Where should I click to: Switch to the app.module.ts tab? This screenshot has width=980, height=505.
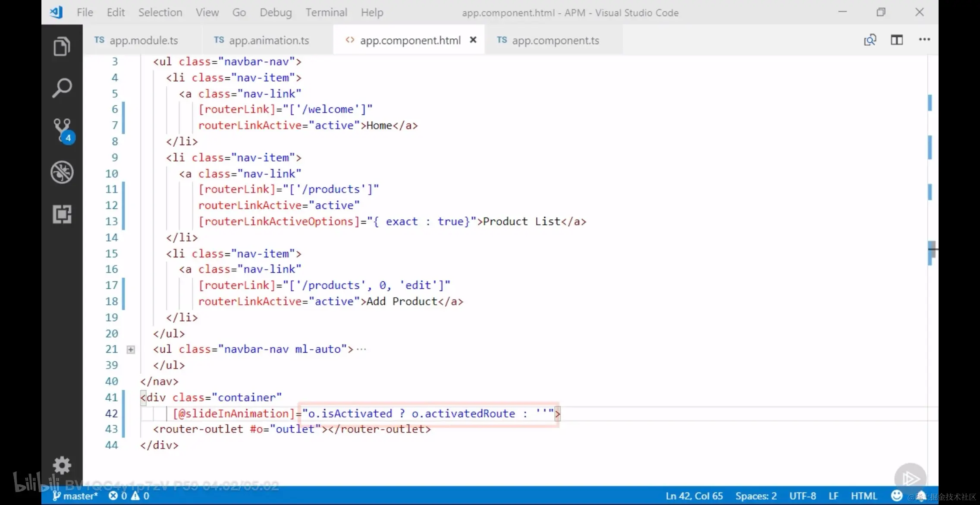pyautogui.click(x=142, y=40)
